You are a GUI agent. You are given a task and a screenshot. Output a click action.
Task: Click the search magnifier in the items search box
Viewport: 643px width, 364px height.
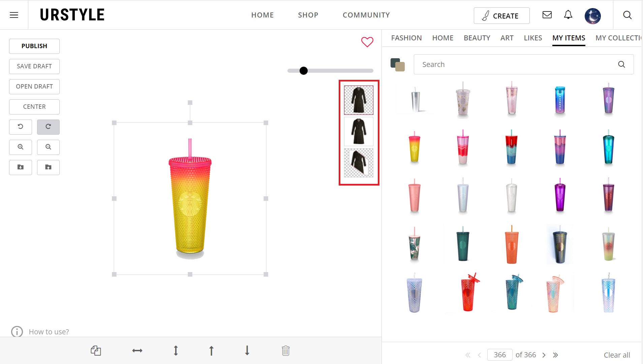(621, 64)
